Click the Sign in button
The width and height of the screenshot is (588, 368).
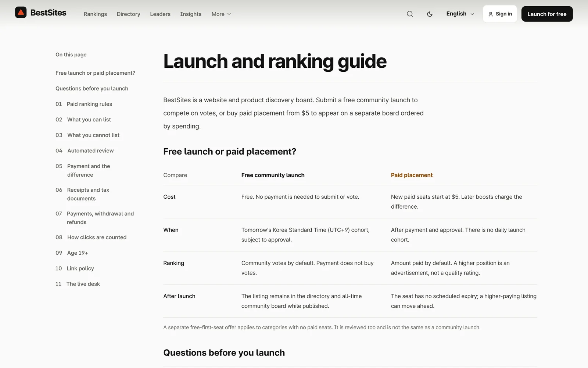coord(500,14)
